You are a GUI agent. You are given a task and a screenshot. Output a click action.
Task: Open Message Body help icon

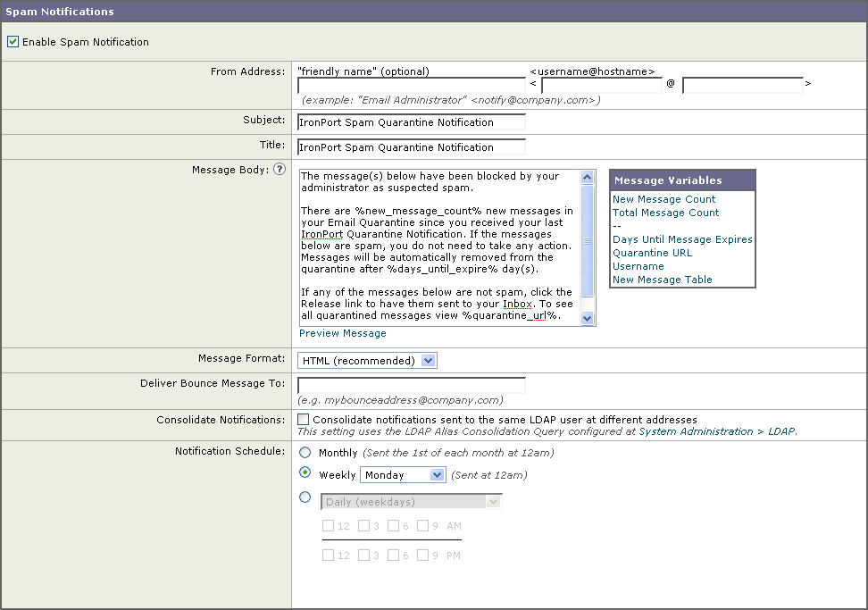click(x=280, y=170)
